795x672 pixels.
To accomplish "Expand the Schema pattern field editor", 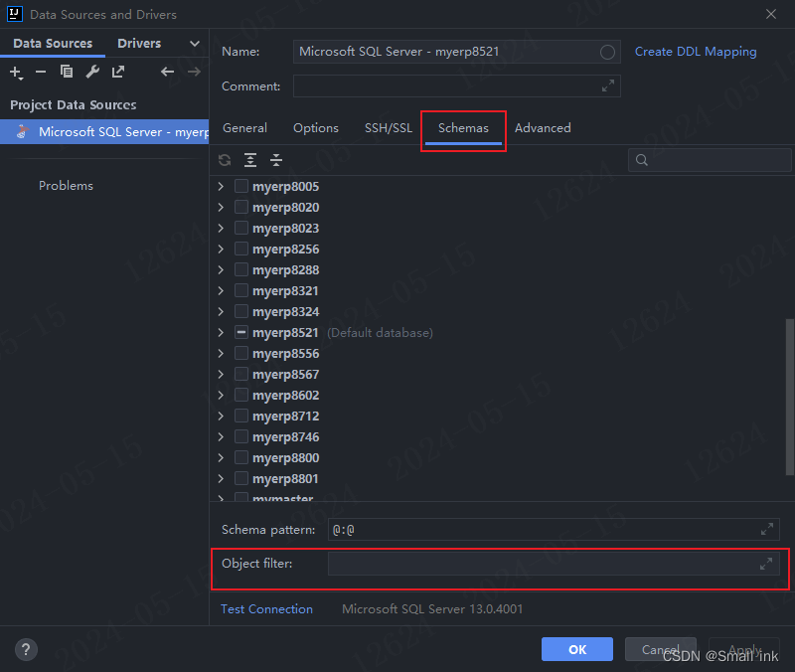I will [767, 529].
